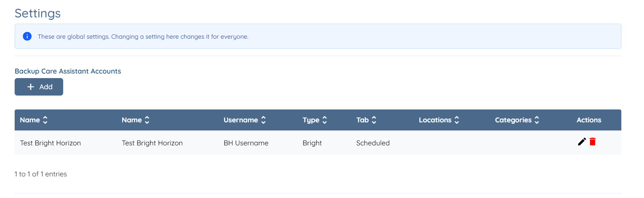Select Test Bright Horizon in second Name column

point(152,143)
